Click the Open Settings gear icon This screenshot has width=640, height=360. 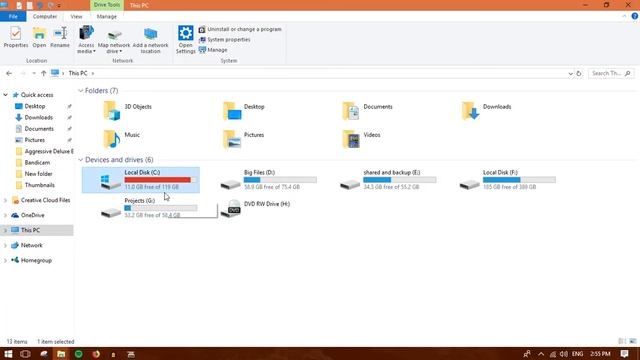coord(186,33)
